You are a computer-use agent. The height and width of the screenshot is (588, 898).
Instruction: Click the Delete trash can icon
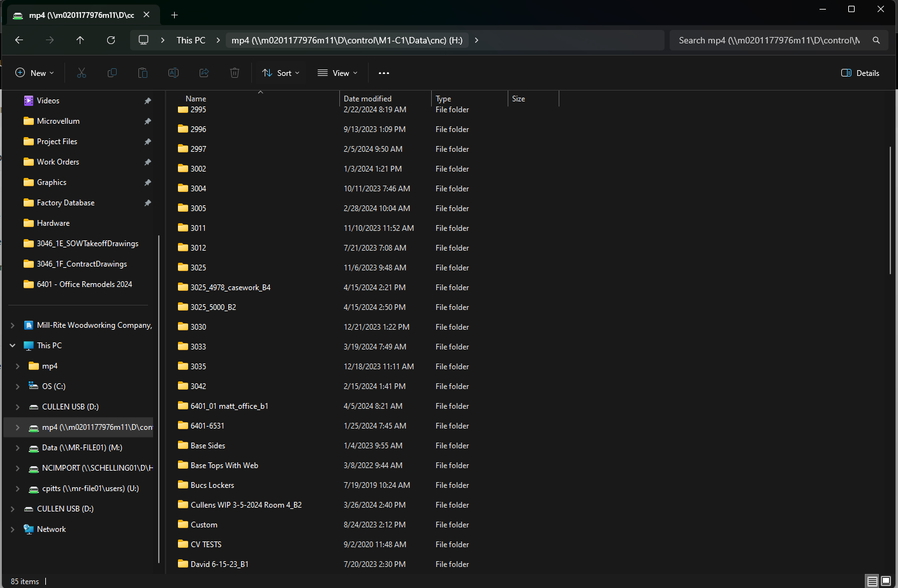tap(235, 73)
